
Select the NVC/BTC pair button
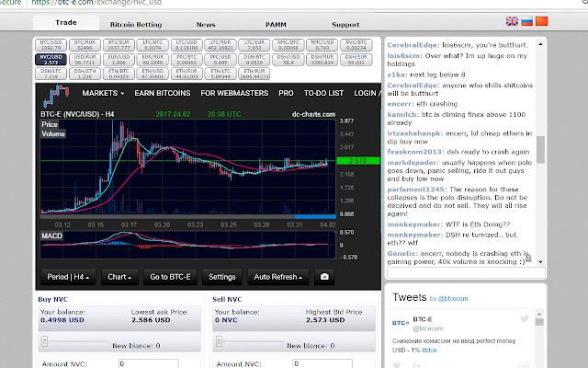click(x=356, y=45)
